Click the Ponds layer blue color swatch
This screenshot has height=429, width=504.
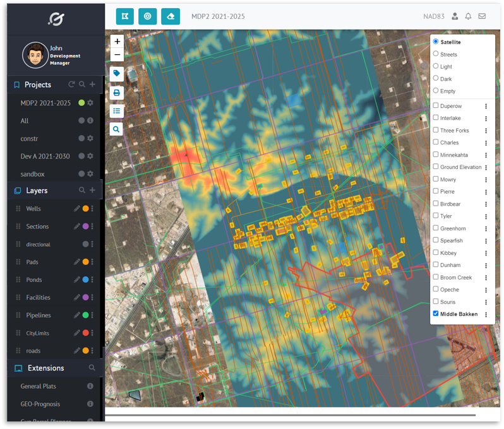click(x=85, y=279)
